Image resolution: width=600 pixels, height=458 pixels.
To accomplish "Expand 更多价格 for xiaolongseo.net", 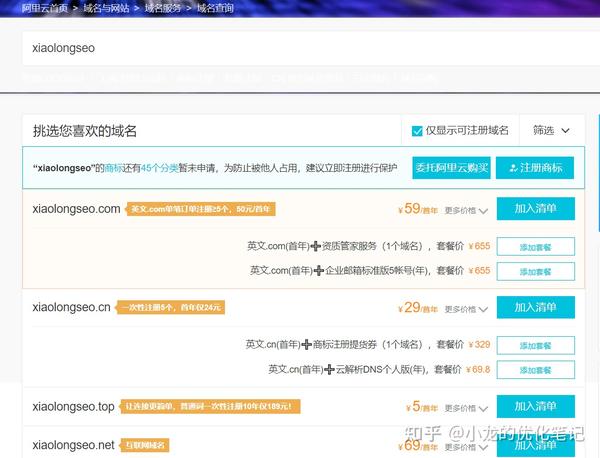I will tap(466, 447).
